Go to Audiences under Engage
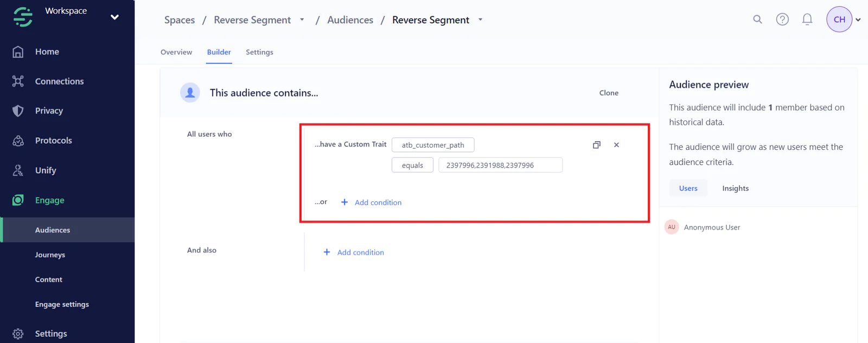868x343 pixels. tap(53, 230)
